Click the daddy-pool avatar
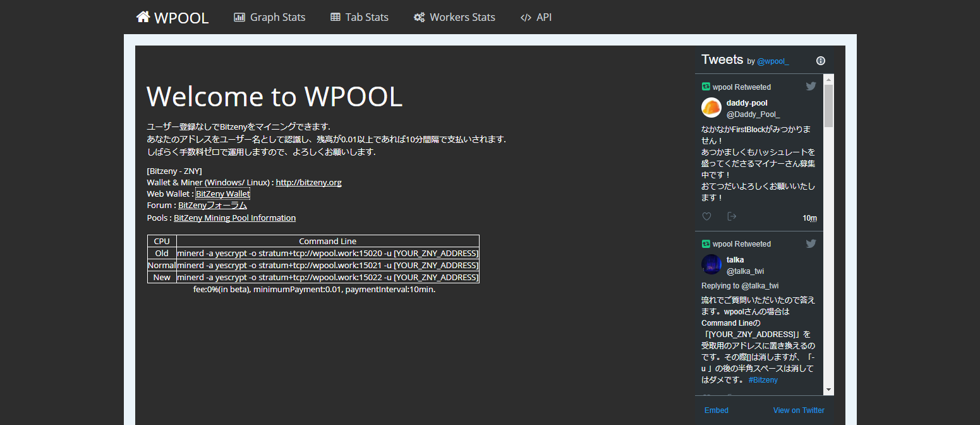Screen dimensions: 980x425 point(711,108)
